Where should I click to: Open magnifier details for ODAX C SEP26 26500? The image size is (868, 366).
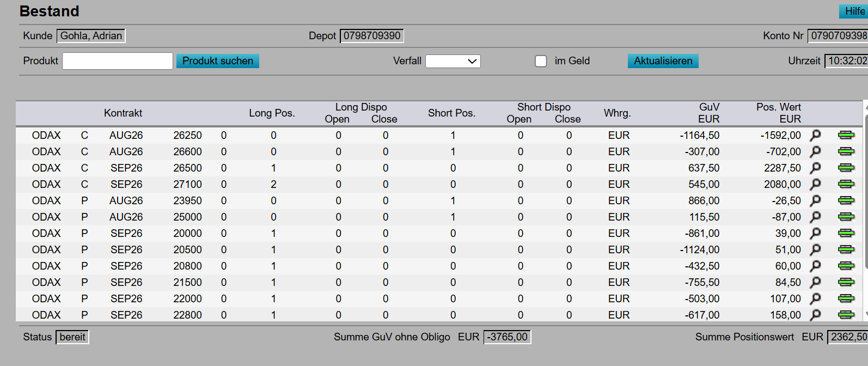click(x=815, y=168)
